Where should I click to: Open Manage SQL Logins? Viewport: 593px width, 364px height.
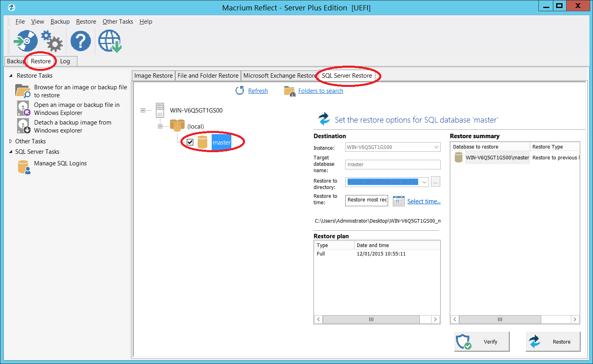[60, 163]
